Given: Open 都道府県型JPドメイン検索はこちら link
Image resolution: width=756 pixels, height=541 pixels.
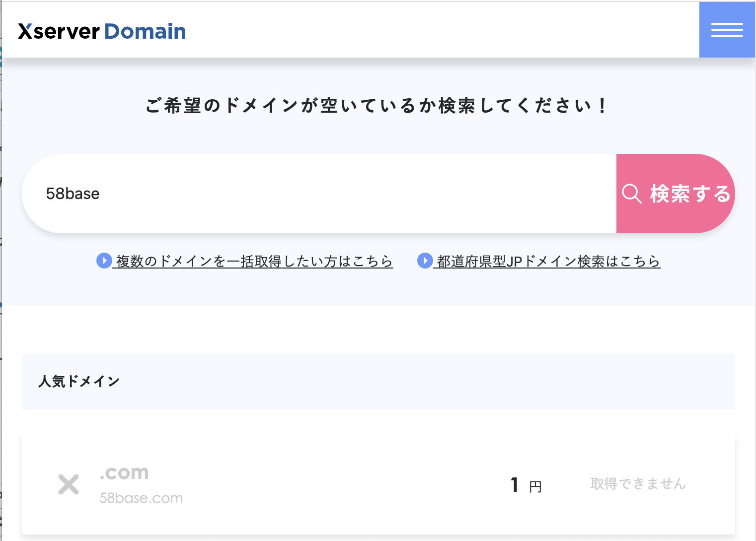Looking at the screenshot, I should pyautogui.click(x=548, y=261).
